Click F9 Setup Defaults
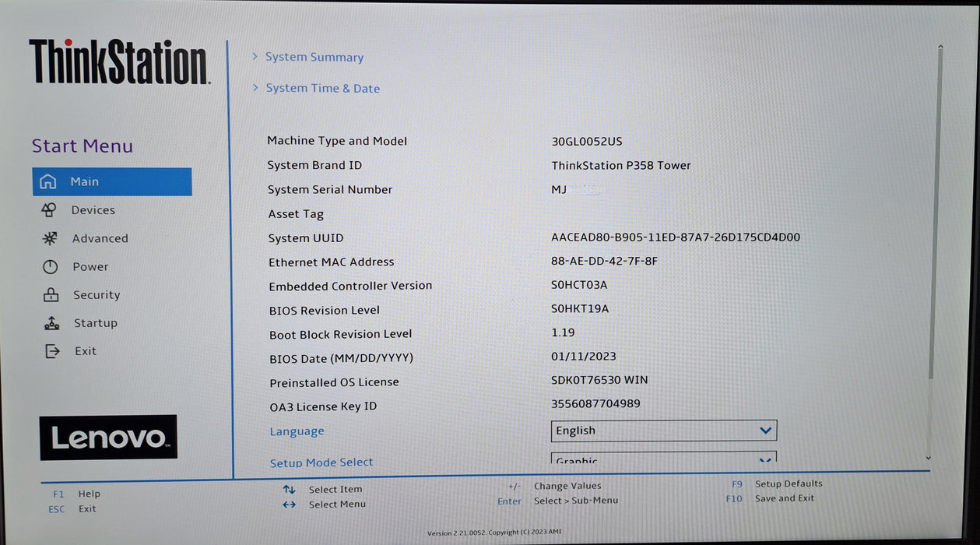The image size is (980, 545). pyautogui.click(x=777, y=483)
